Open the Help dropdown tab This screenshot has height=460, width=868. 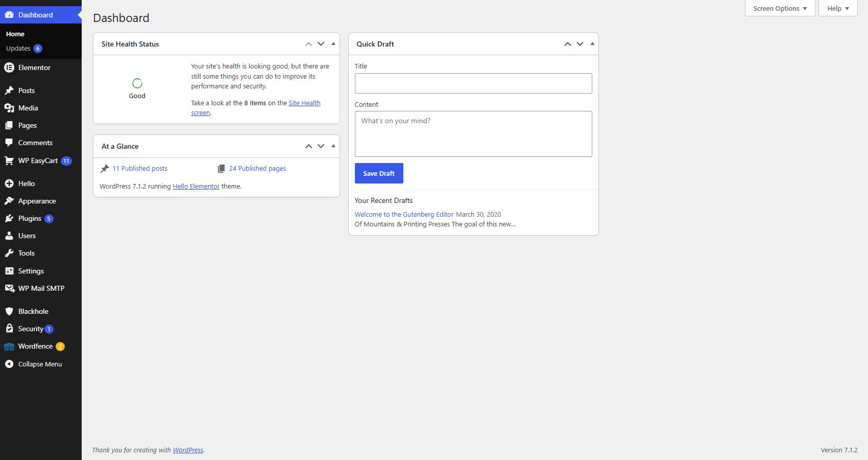click(838, 8)
